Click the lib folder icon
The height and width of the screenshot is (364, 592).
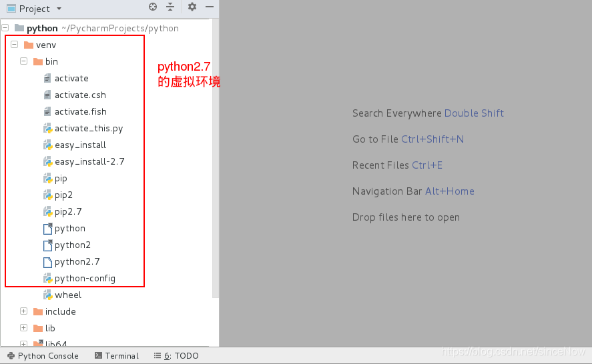[x=38, y=328]
